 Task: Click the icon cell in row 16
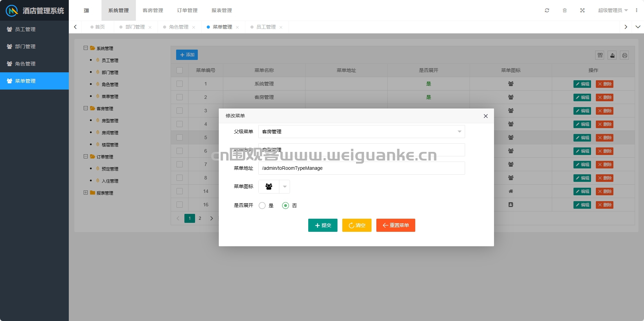pyautogui.click(x=511, y=205)
